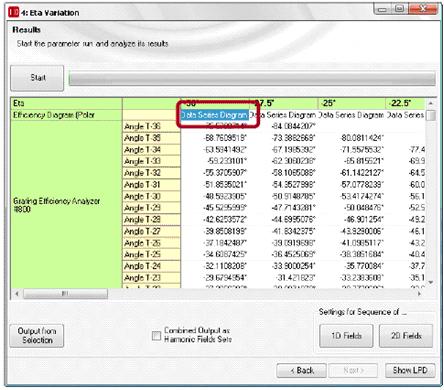Select the Angle T-29 row label

(151, 208)
